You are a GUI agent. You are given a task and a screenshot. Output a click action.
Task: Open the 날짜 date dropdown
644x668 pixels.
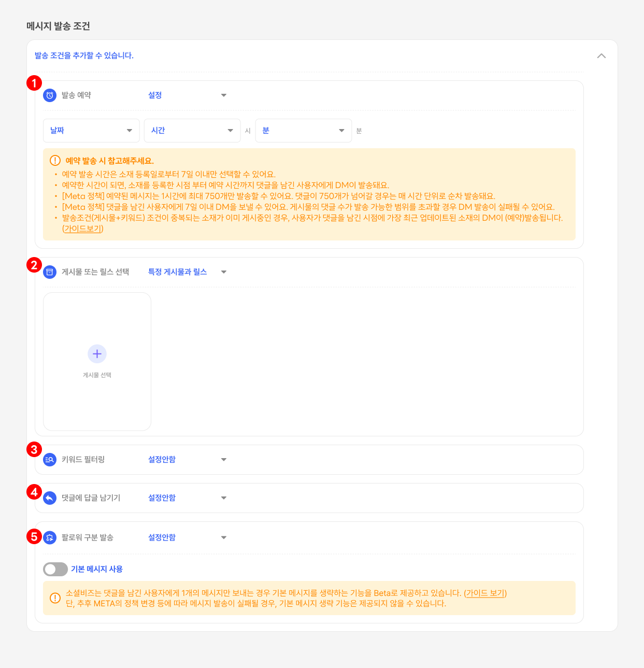pyautogui.click(x=91, y=131)
